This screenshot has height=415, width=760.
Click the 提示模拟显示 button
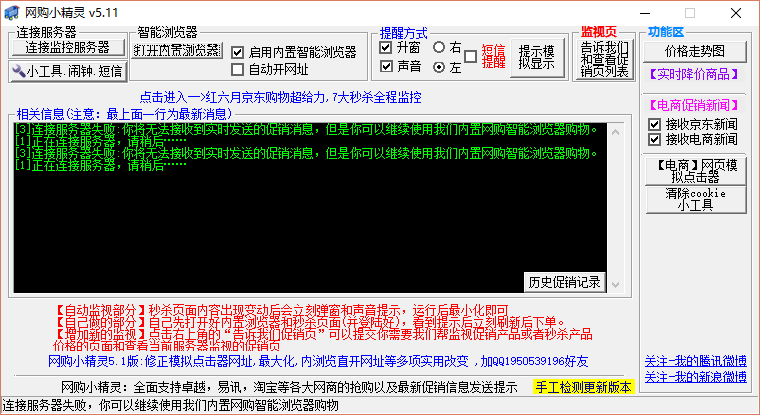click(537, 57)
